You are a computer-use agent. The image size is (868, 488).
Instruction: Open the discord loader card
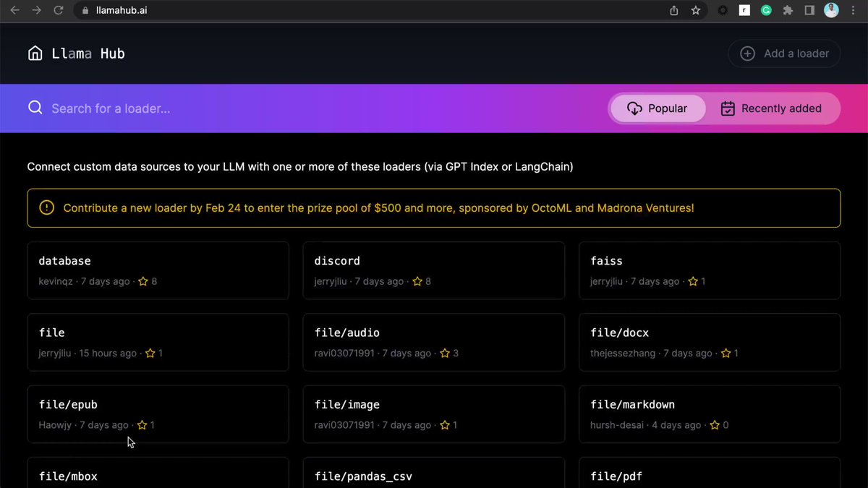pyautogui.click(x=434, y=270)
